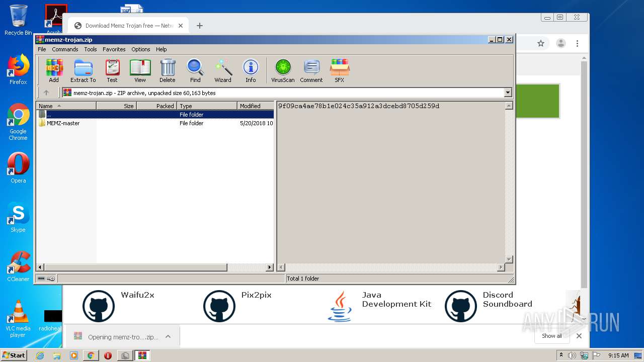Screen dimensions: 644x362
Task: Open the Commands menu
Action: (x=65, y=49)
